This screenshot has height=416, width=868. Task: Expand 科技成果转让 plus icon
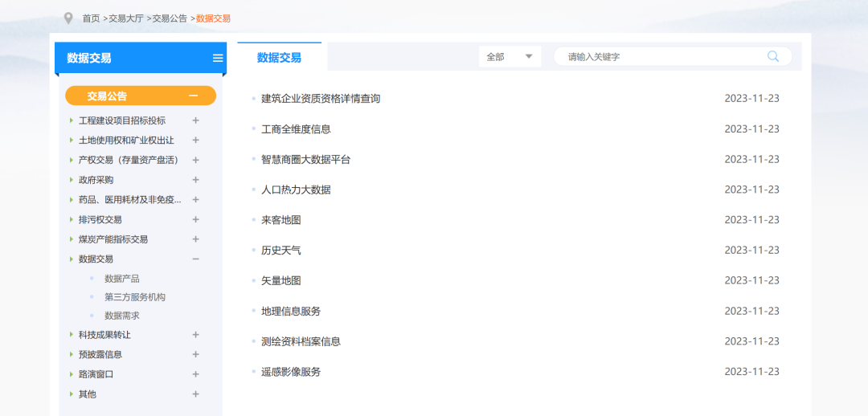195,335
